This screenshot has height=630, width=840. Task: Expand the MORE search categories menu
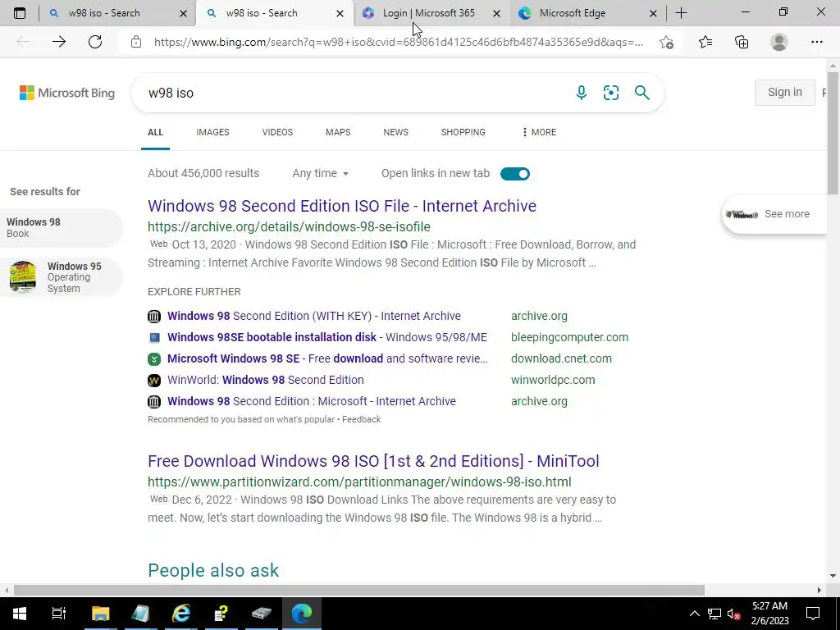[539, 132]
